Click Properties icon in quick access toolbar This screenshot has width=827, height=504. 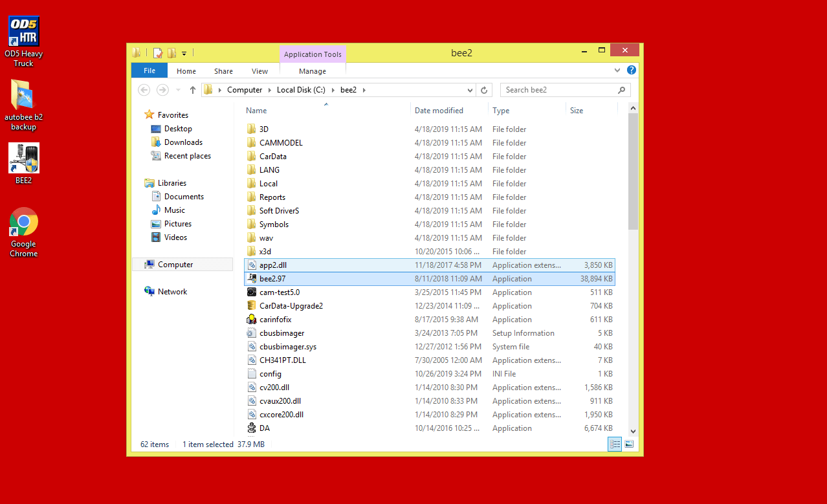[x=157, y=53]
